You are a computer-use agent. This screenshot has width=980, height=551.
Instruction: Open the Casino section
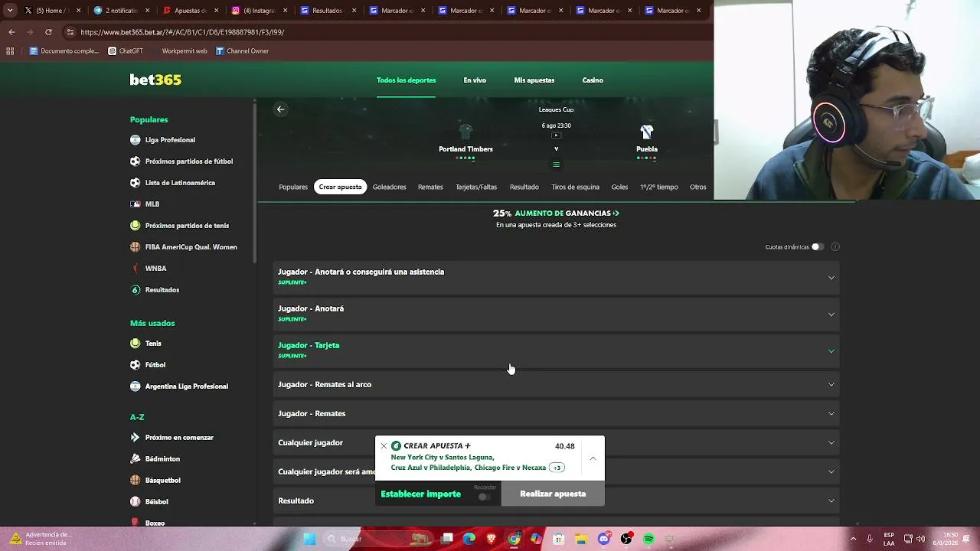593,80
